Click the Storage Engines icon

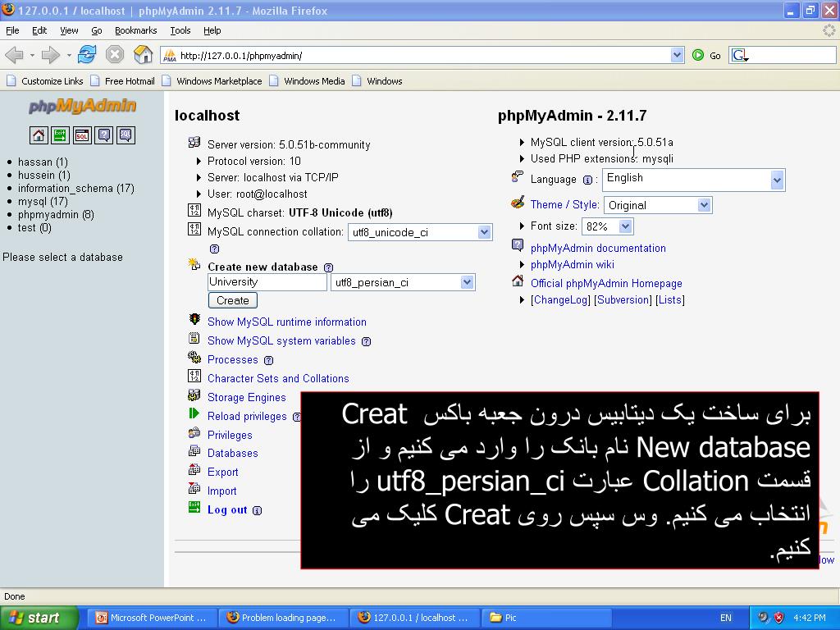(194, 395)
